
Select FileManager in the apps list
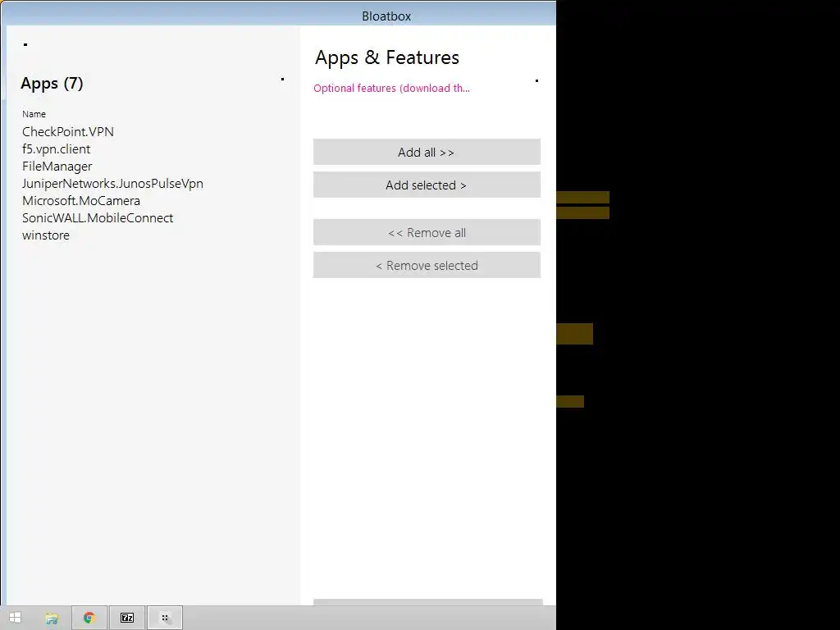click(x=57, y=166)
